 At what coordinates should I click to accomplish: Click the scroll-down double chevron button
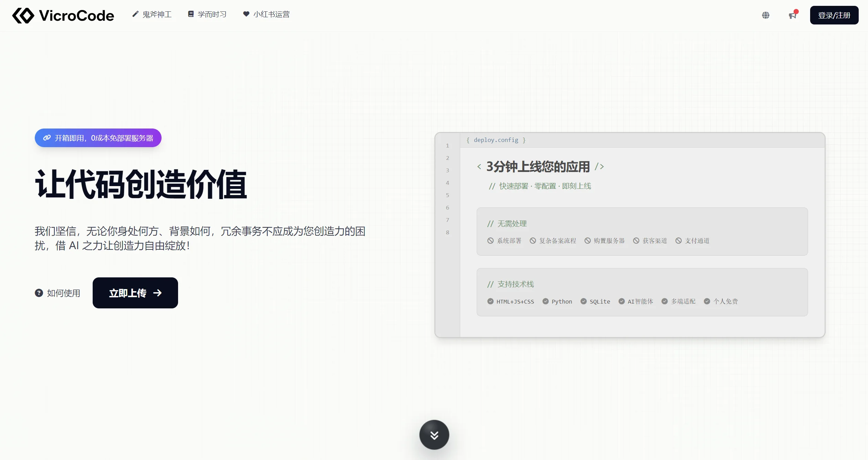click(x=434, y=435)
